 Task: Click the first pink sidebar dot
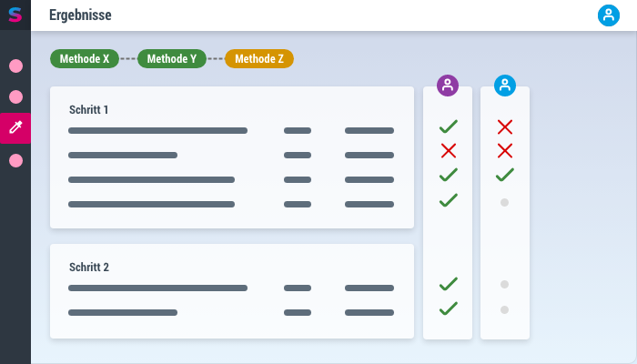(x=15, y=66)
